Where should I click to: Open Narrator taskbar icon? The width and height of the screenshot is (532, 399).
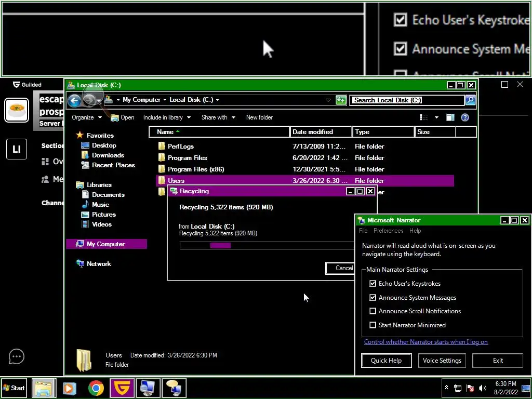click(x=174, y=388)
